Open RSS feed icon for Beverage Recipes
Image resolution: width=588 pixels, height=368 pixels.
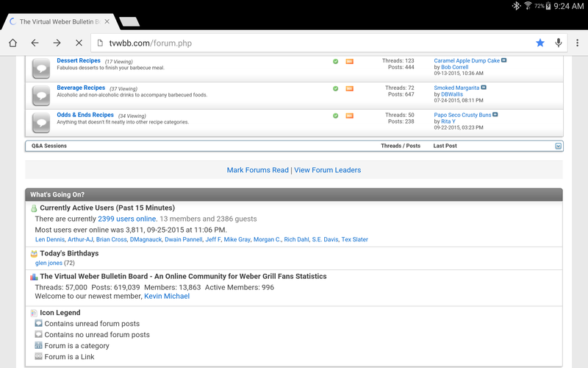(x=350, y=88)
